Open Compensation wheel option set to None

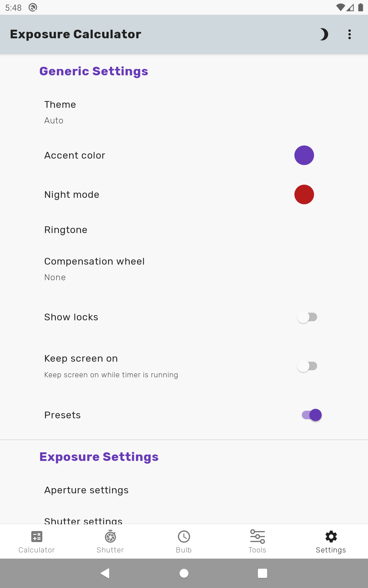(x=184, y=269)
